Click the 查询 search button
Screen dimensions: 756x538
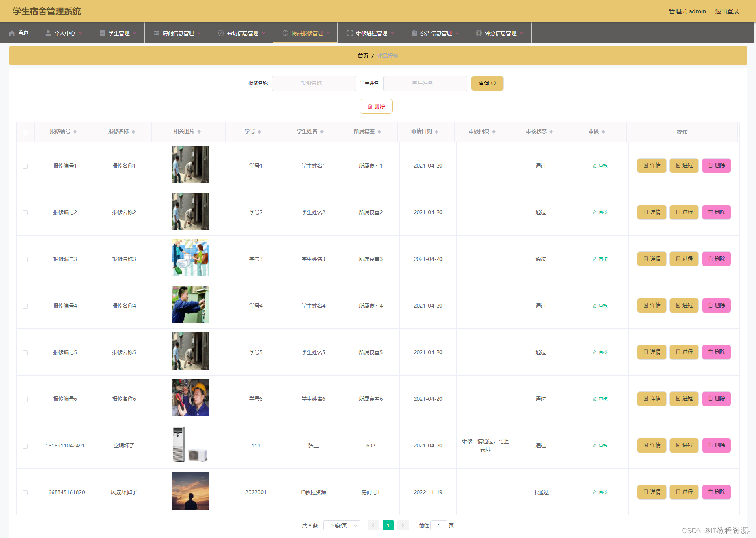coord(487,83)
